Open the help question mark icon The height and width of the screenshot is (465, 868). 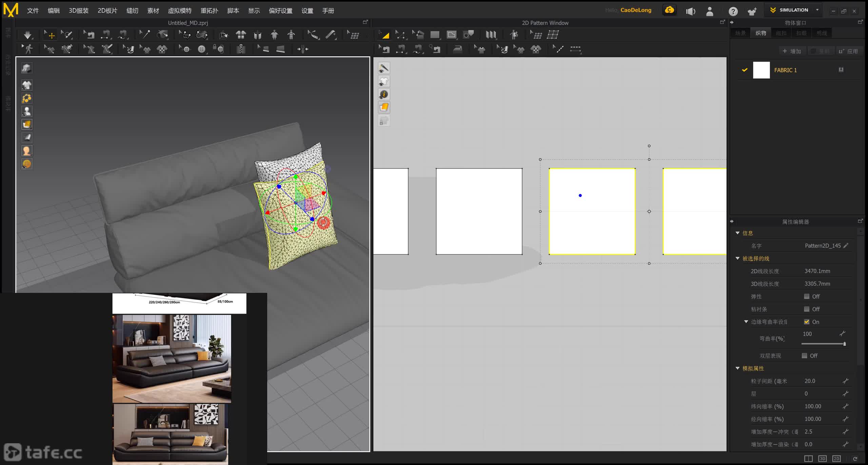click(733, 12)
